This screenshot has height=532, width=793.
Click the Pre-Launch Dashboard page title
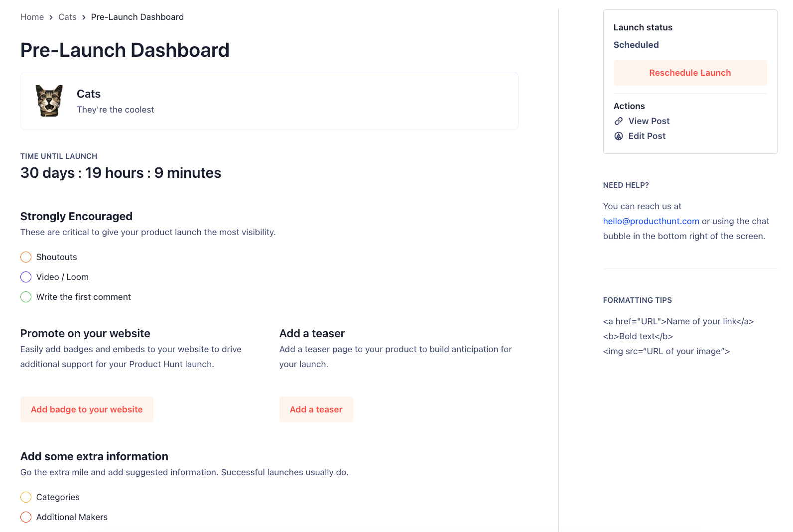(125, 50)
